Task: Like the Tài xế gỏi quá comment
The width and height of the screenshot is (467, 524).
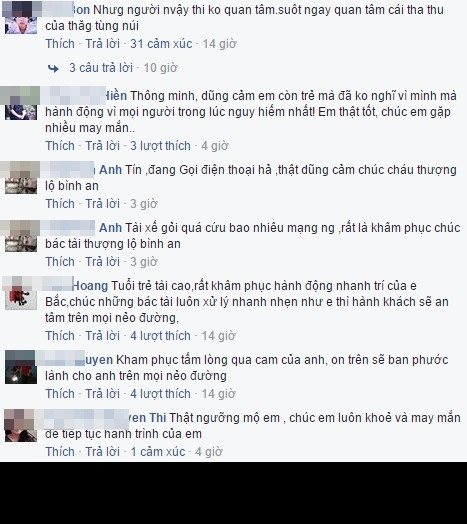Action: click(60, 262)
